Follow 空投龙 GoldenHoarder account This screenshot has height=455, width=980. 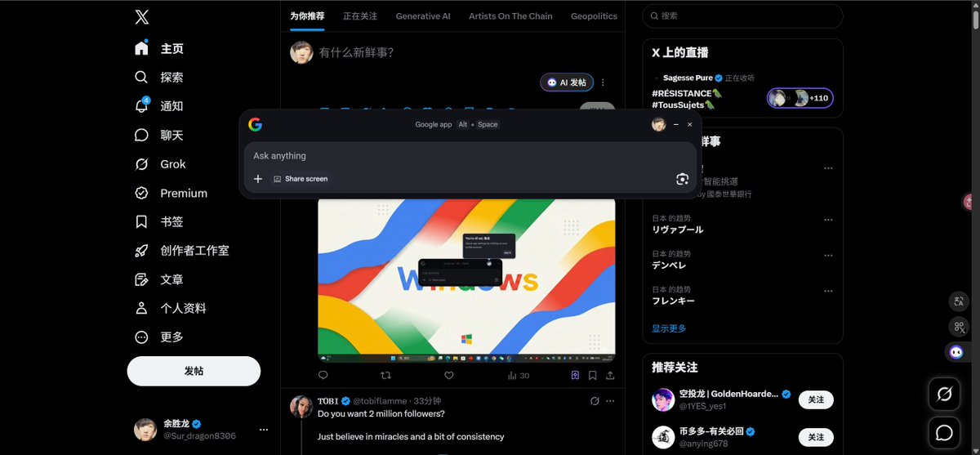(816, 399)
